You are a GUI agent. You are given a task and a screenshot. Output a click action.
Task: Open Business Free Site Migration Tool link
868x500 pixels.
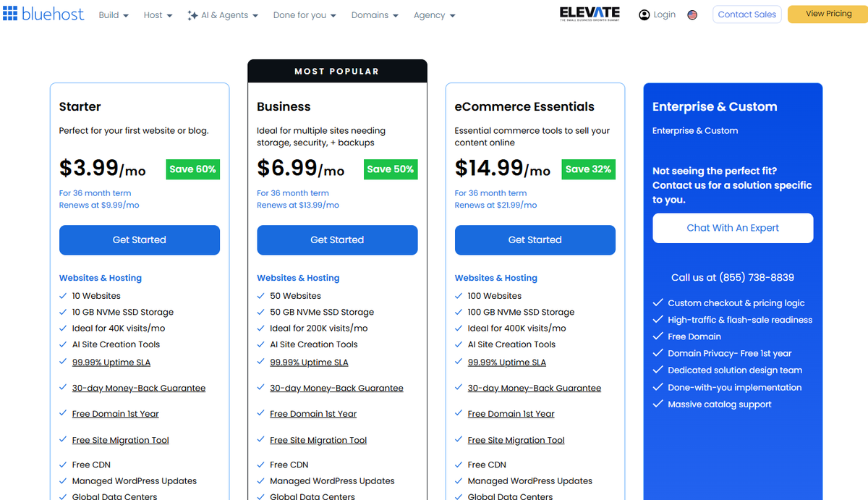318,440
